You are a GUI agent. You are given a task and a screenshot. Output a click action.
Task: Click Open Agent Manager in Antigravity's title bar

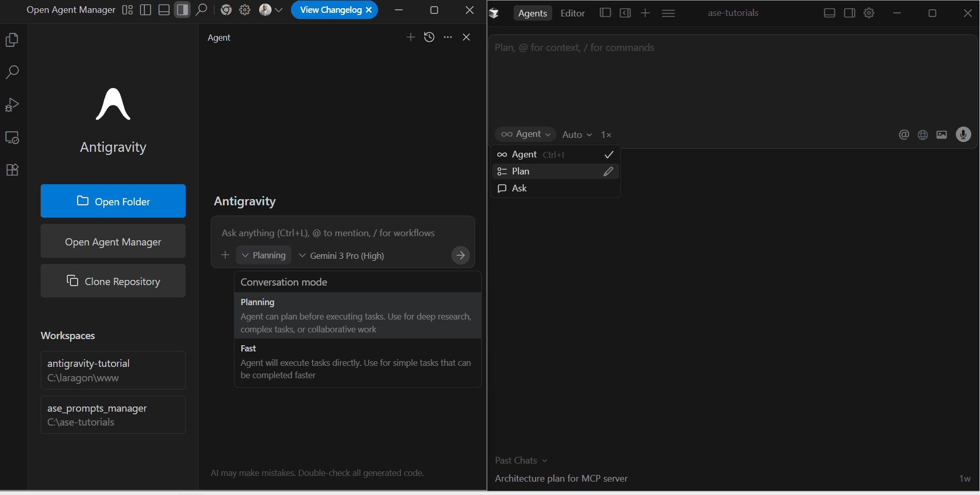71,10
